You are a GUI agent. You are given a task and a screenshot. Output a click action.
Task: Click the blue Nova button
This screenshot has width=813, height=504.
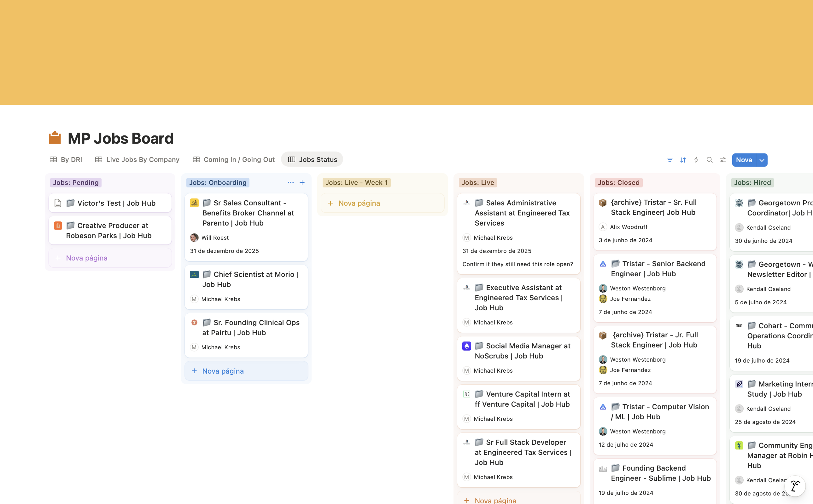pyautogui.click(x=744, y=160)
